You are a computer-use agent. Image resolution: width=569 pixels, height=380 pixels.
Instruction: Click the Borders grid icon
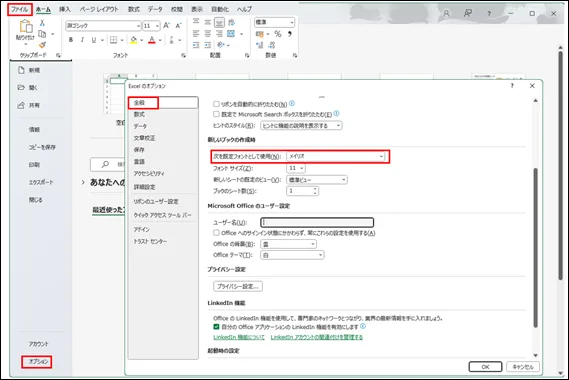pyautogui.click(x=114, y=40)
